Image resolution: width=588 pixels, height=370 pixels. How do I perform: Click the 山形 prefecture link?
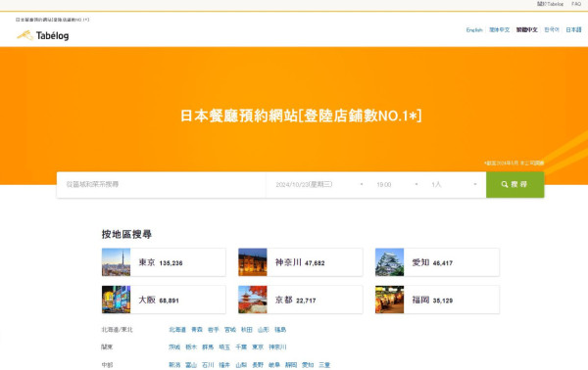(264, 330)
